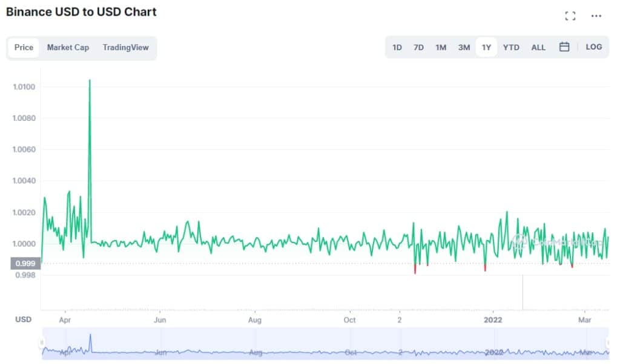620x364 pixels.
Task: Open the TradingView tab
Action: pyautogui.click(x=126, y=47)
